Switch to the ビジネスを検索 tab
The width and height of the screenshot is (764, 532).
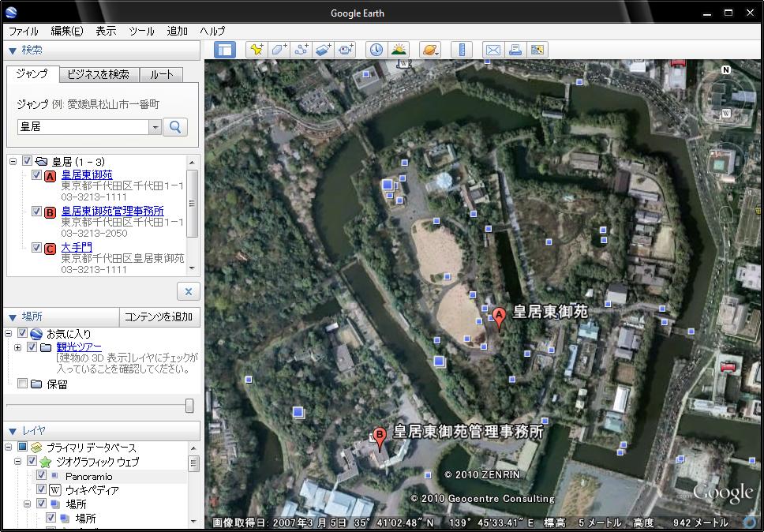(99, 74)
